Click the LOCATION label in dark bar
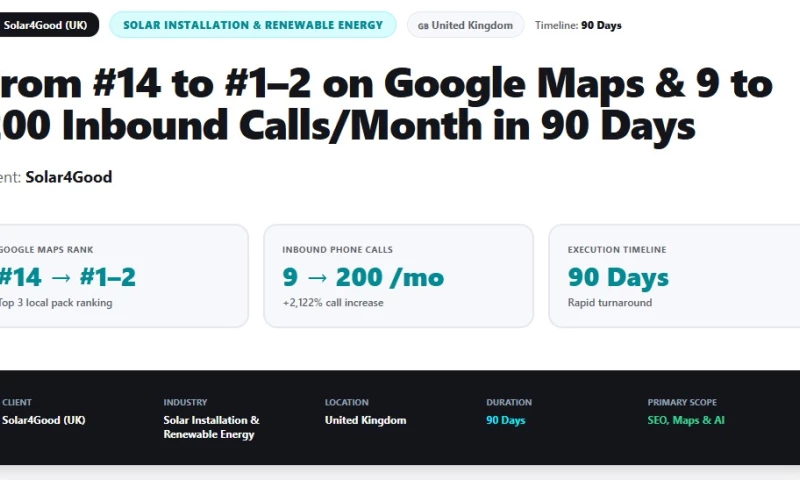 pos(346,402)
